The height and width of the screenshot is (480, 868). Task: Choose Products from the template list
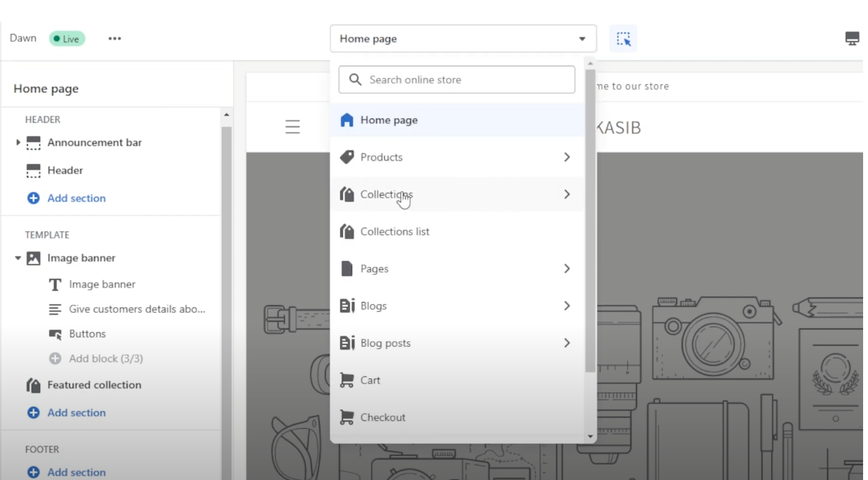point(458,157)
